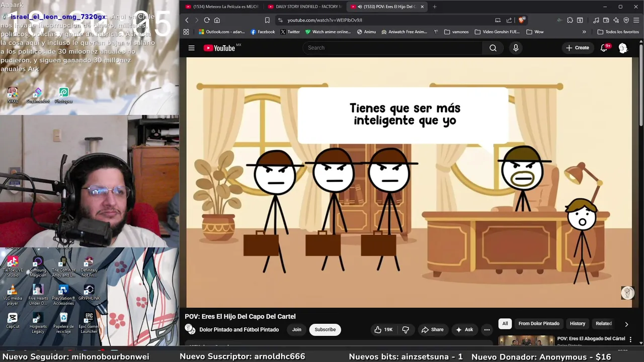The image size is (644, 362).
Task: Dislike the video with thumbs-down
Action: [x=406, y=329]
